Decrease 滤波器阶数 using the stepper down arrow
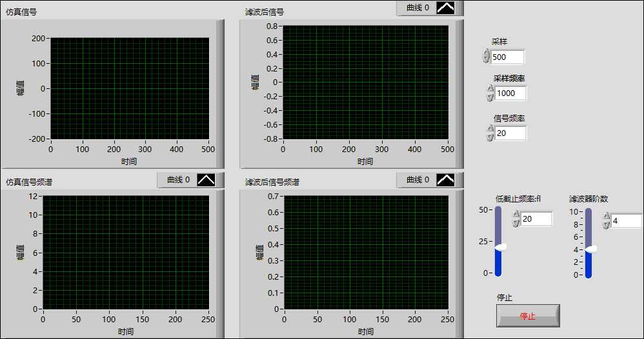The width and height of the screenshot is (644, 339). tap(606, 224)
